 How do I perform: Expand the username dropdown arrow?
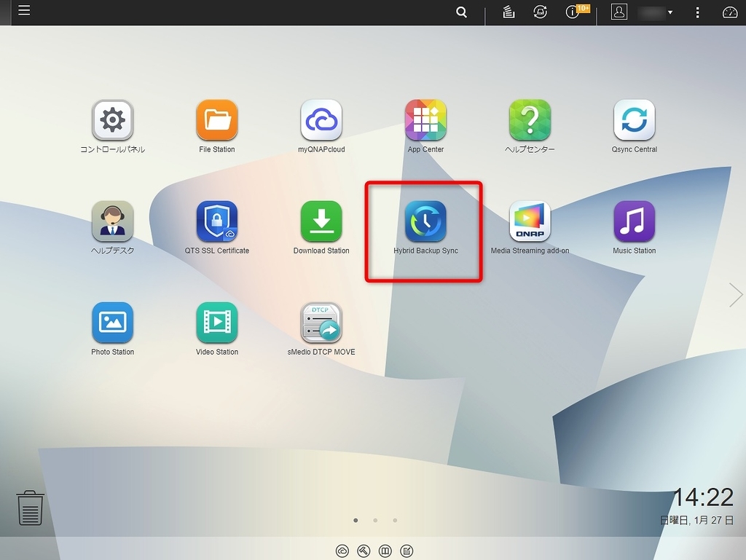click(670, 12)
